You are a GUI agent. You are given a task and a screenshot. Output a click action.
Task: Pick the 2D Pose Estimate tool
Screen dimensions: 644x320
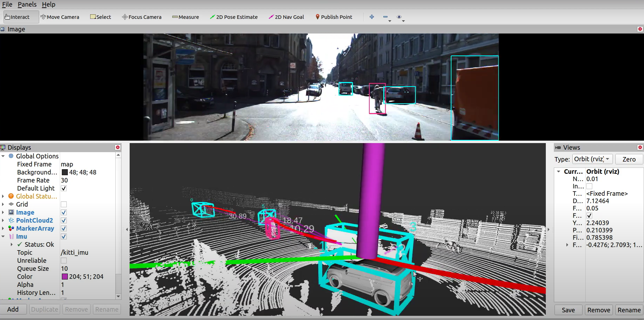233,17
